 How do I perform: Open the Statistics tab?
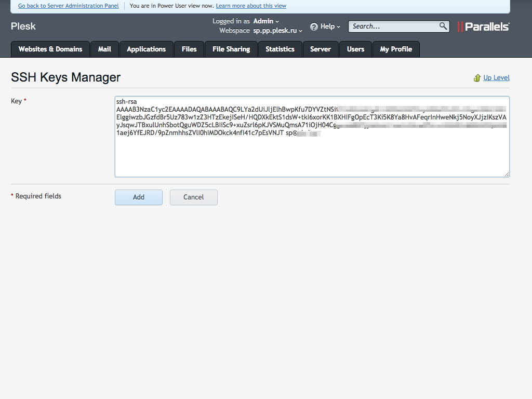(x=280, y=49)
